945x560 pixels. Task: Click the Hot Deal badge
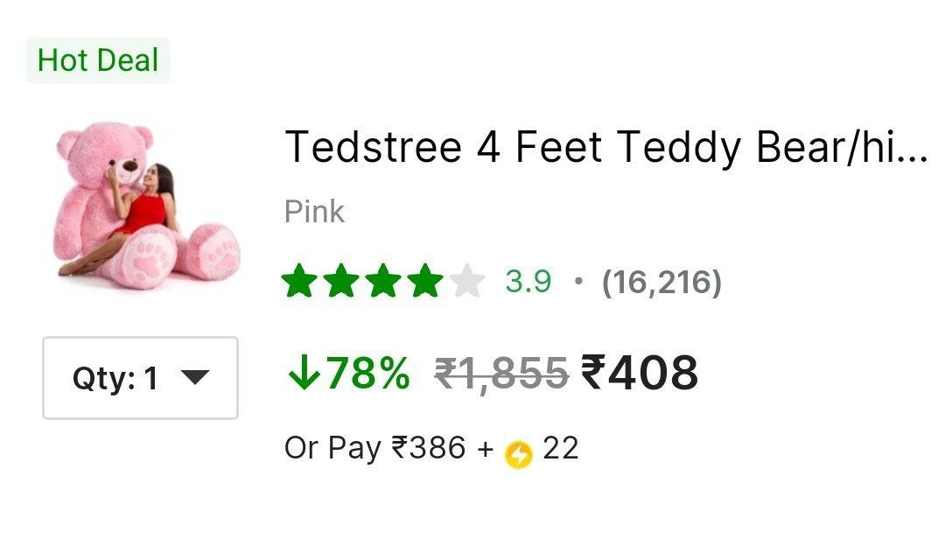click(x=98, y=60)
